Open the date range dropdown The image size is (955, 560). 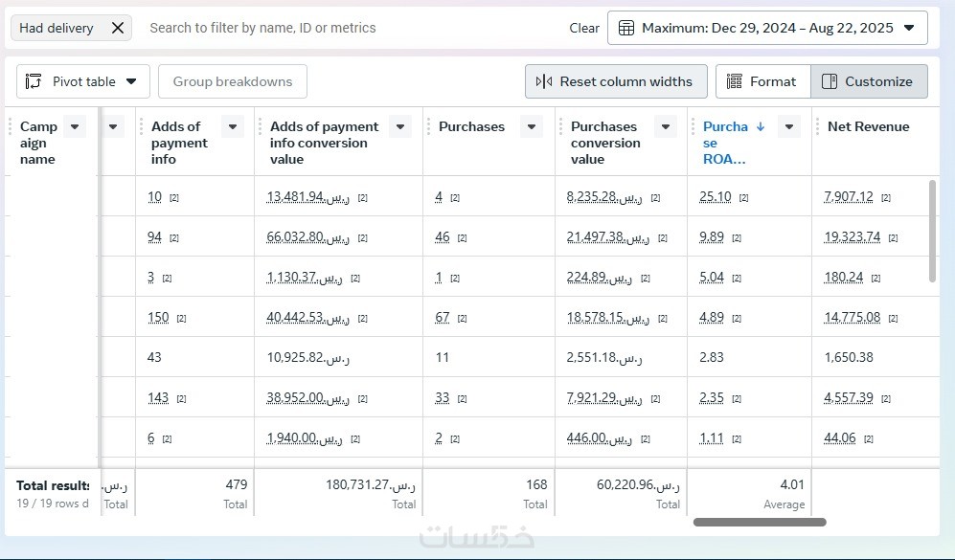point(909,28)
